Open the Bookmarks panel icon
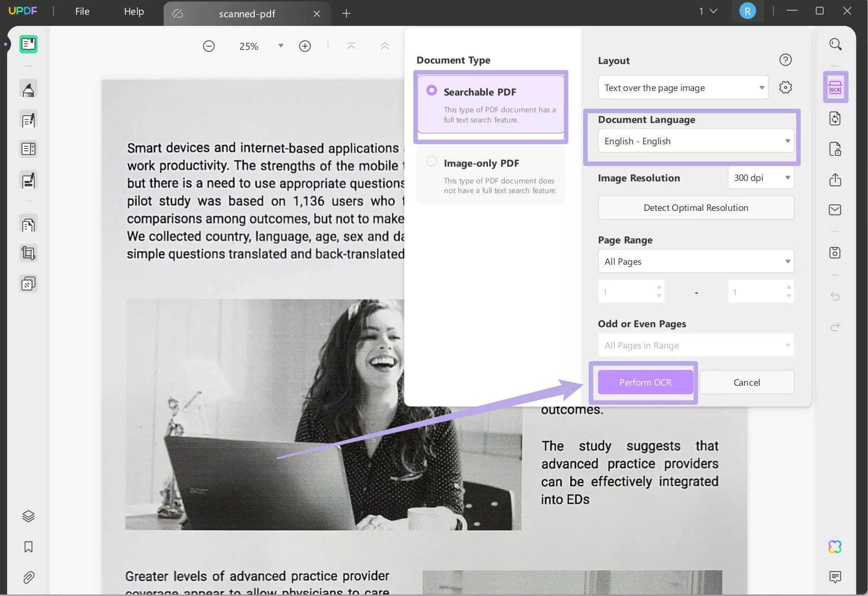Image resolution: width=868 pixels, height=596 pixels. (x=28, y=547)
